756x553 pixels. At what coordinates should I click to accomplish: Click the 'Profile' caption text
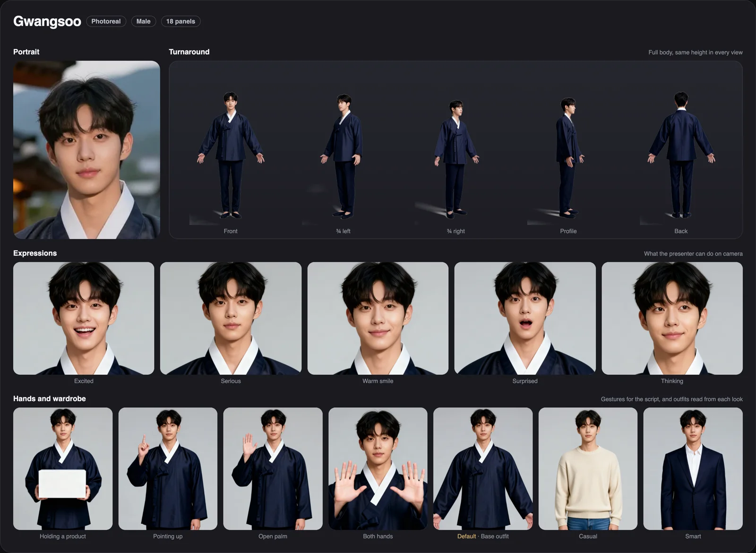[568, 231]
